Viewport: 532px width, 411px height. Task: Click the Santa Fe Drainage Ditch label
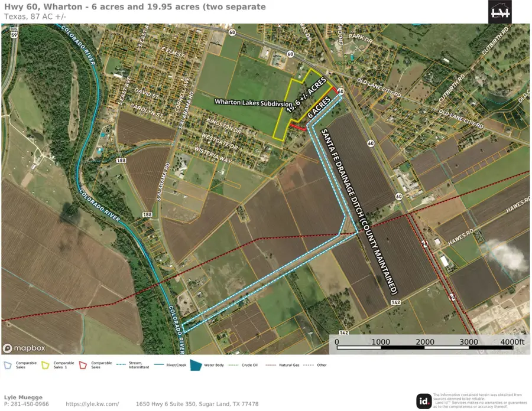click(358, 211)
